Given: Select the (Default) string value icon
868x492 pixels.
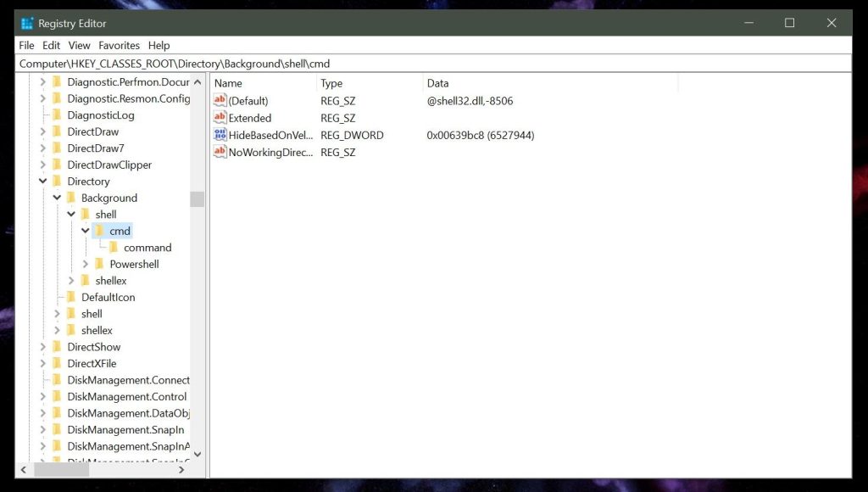Looking at the screenshot, I should coord(220,100).
